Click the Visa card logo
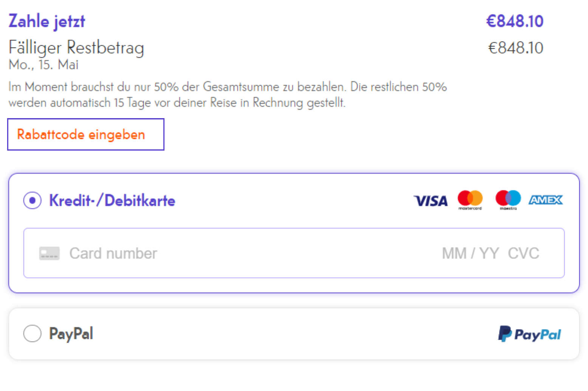This screenshot has height=391, width=588. [x=430, y=201]
